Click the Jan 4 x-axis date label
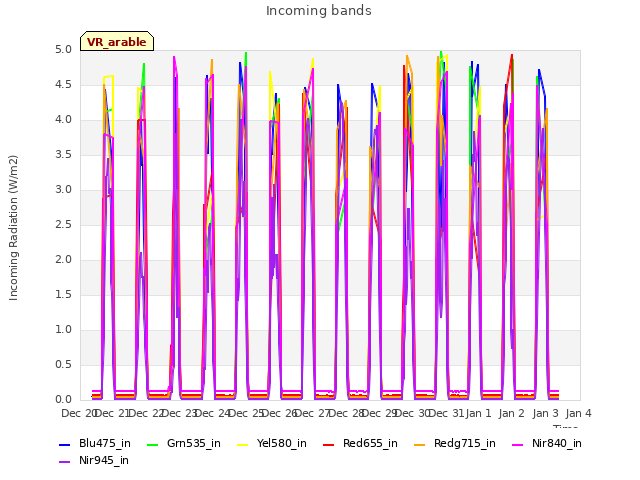 tap(579, 414)
